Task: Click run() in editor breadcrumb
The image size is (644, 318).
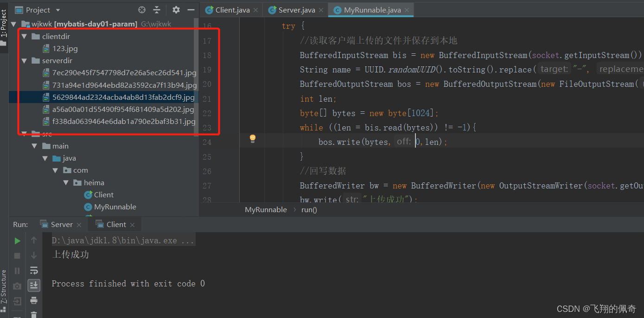Action: [x=309, y=210]
